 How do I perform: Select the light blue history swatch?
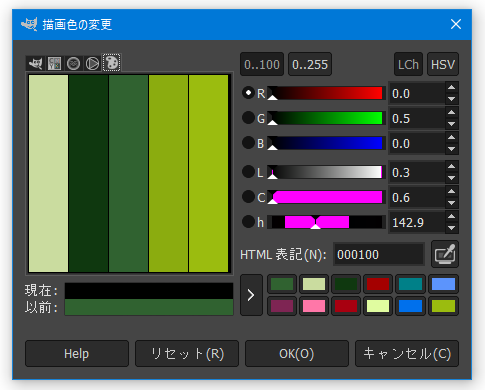point(443,284)
